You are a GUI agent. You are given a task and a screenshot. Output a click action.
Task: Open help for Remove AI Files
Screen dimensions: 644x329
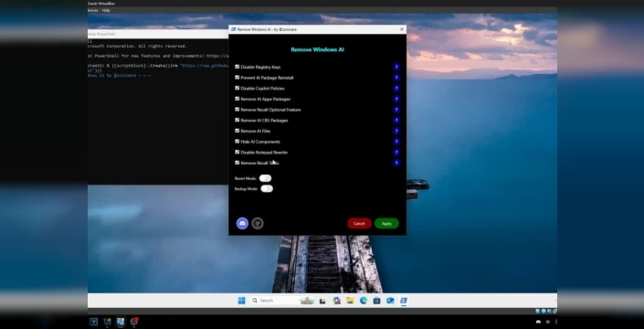click(396, 131)
